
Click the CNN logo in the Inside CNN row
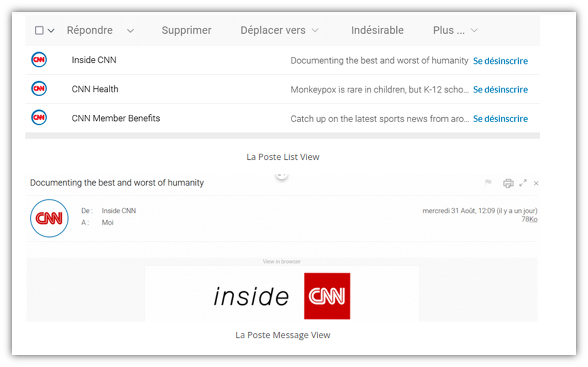(x=39, y=60)
